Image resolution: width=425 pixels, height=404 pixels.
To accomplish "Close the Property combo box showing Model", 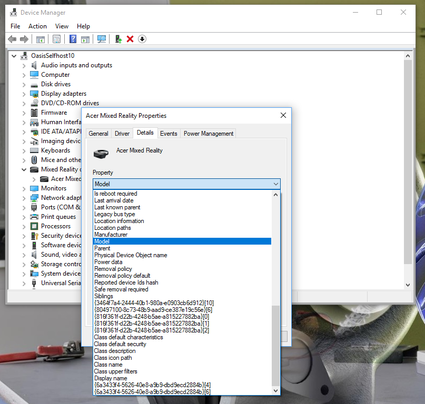I will [x=187, y=184].
